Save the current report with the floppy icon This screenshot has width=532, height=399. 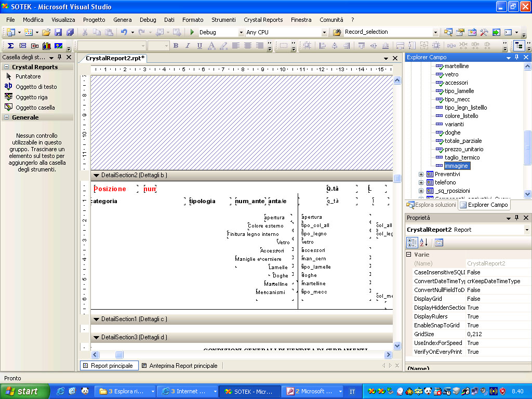click(x=58, y=32)
